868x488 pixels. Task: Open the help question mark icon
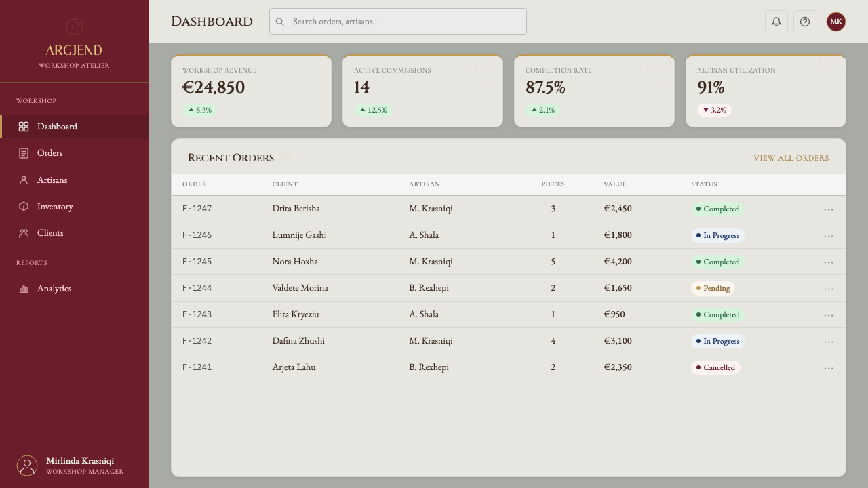coord(805,22)
